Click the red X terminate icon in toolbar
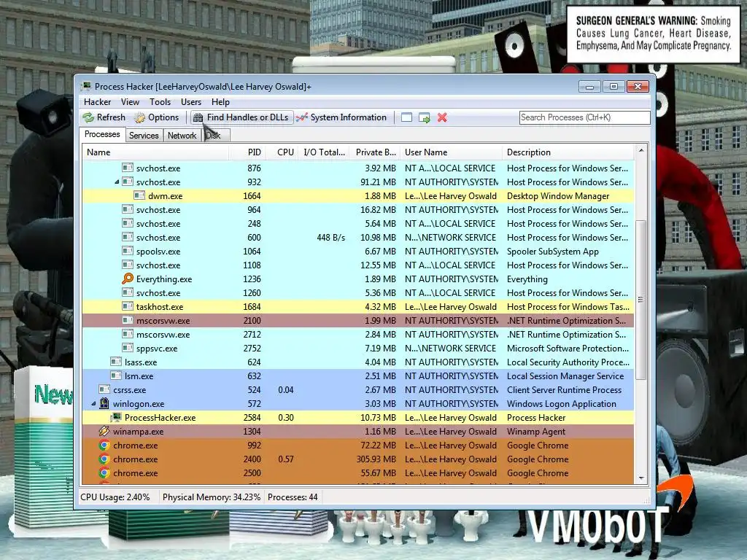Image resolution: width=747 pixels, height=560 pixels. click(442, 117)
